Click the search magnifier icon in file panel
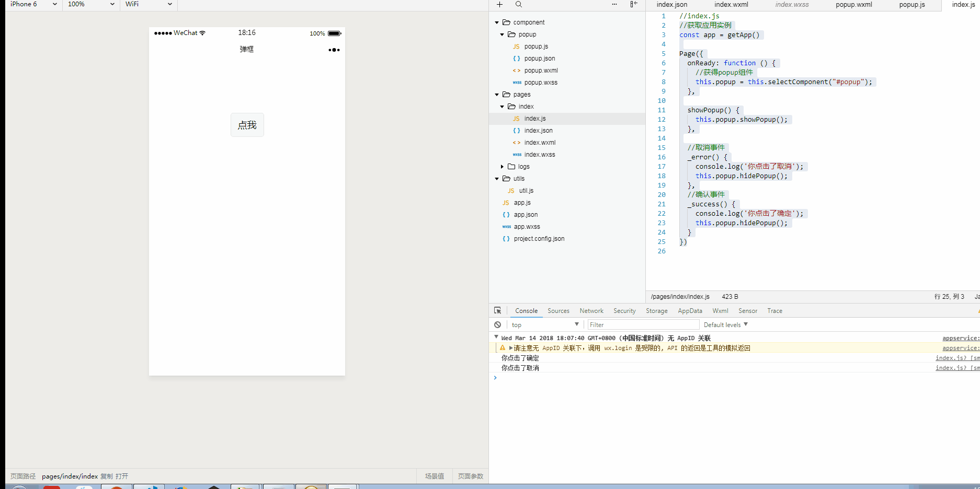 pos(518,5)
